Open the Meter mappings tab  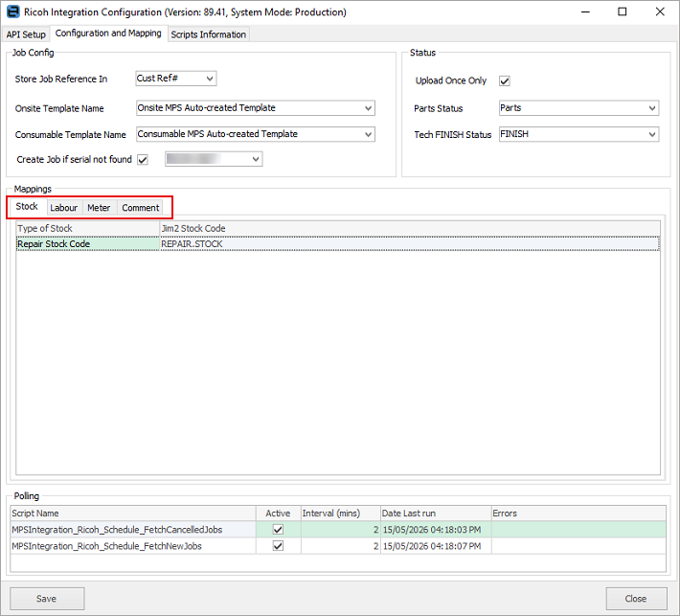[x=99, y=208]
